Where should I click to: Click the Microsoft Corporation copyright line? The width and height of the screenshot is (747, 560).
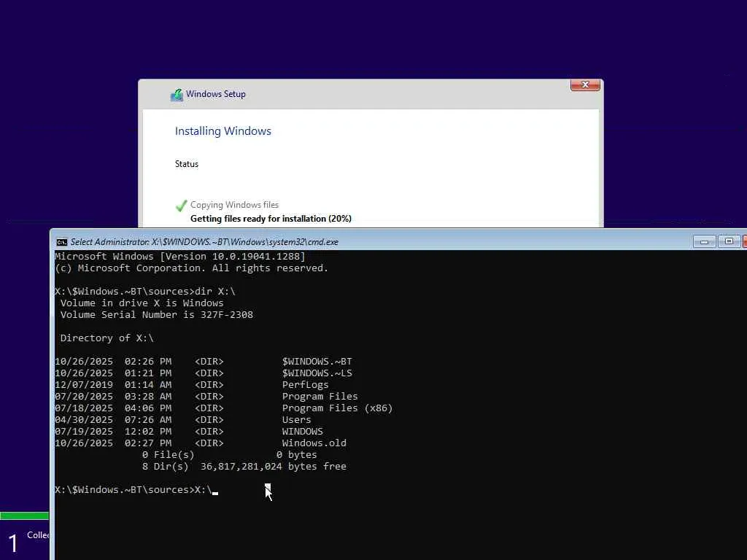(x=192, y=268)
